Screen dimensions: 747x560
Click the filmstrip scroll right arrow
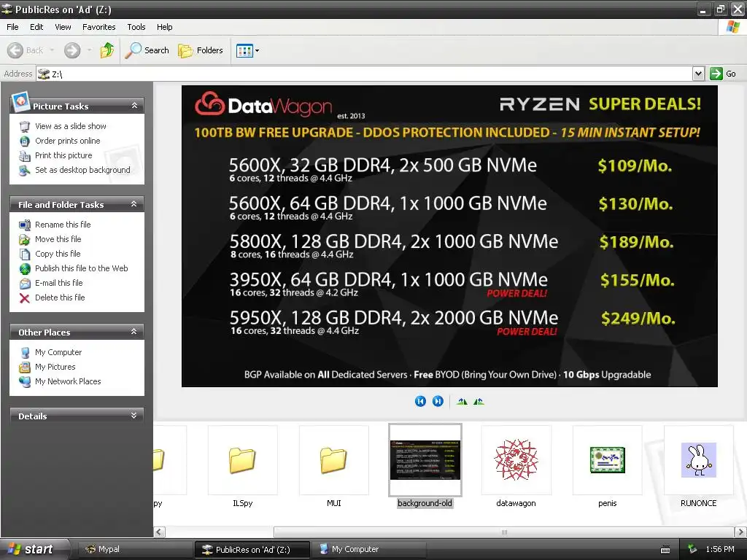[740, 532]
